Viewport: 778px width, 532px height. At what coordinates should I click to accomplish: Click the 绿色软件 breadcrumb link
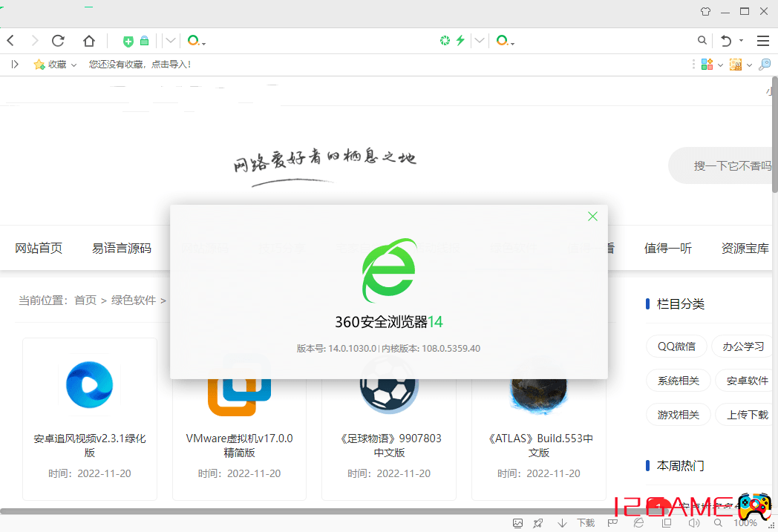[134, 301]
